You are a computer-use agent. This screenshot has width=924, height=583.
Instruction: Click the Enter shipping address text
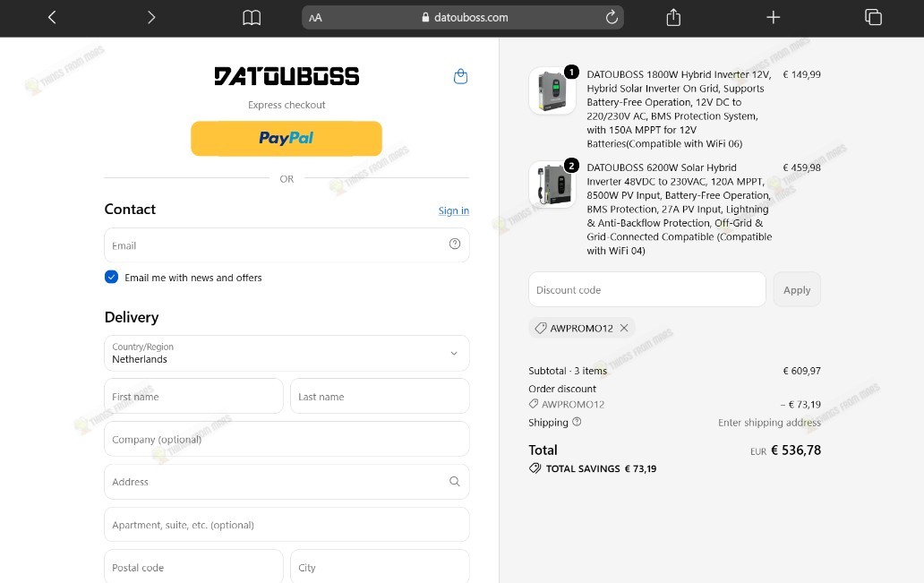pos(769,423)
